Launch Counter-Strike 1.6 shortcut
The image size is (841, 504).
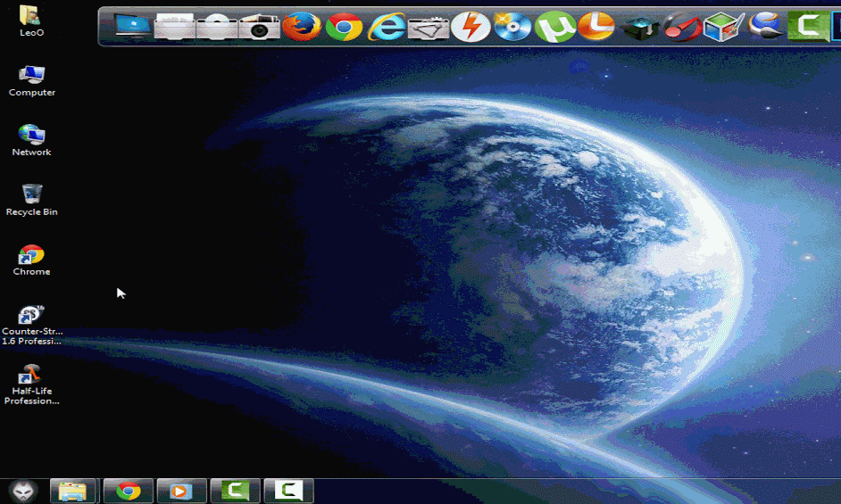(x=31, y=325)
